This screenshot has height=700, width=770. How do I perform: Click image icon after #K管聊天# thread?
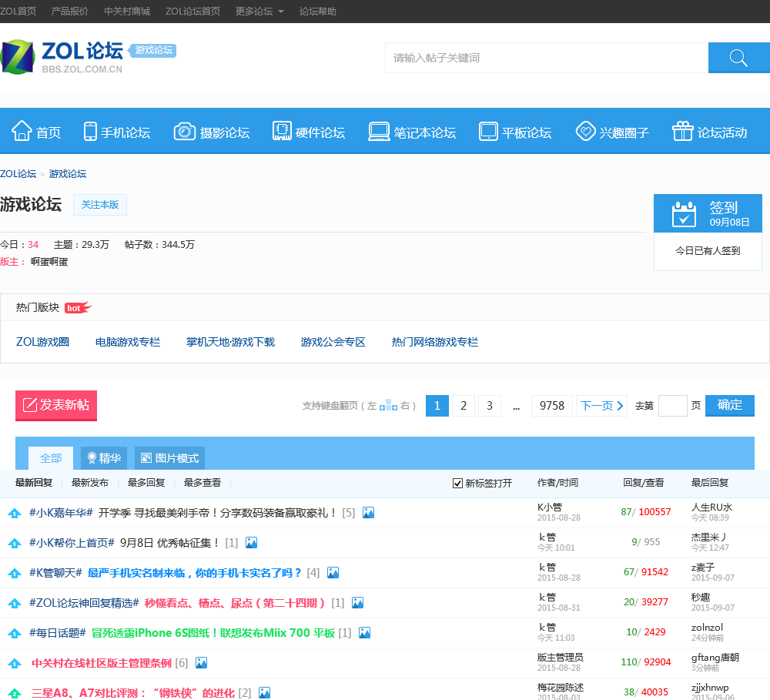point(333,573)
